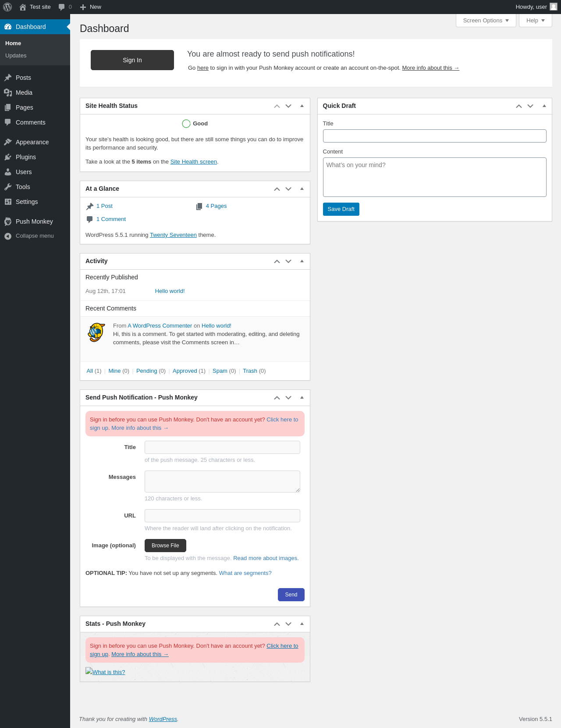Image resolution: width=561 pixels, height=728 pixels.
Task: Collapse the Site Health Status panel
Action: [302, 106]
